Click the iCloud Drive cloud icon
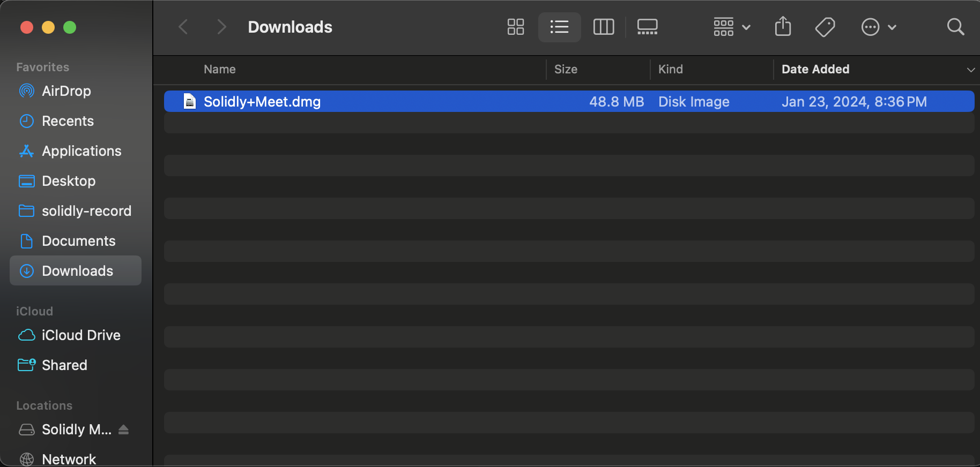Image resolution: width=980 pixels, height=467 pixels. coord(26,335)
